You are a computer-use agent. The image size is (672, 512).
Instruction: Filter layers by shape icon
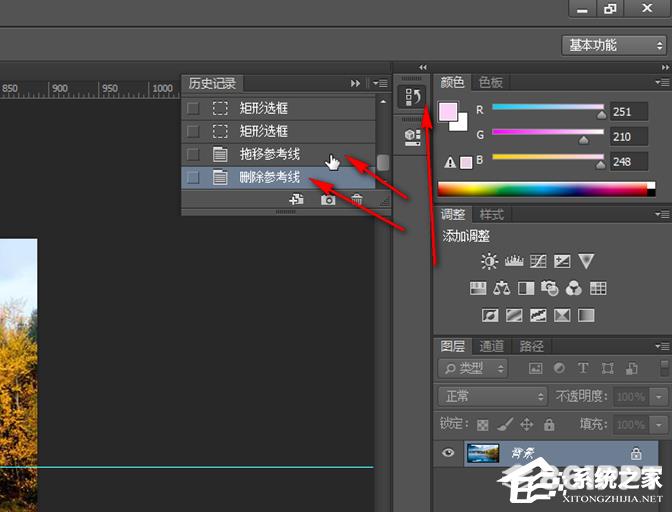click(x=607, y=368)
